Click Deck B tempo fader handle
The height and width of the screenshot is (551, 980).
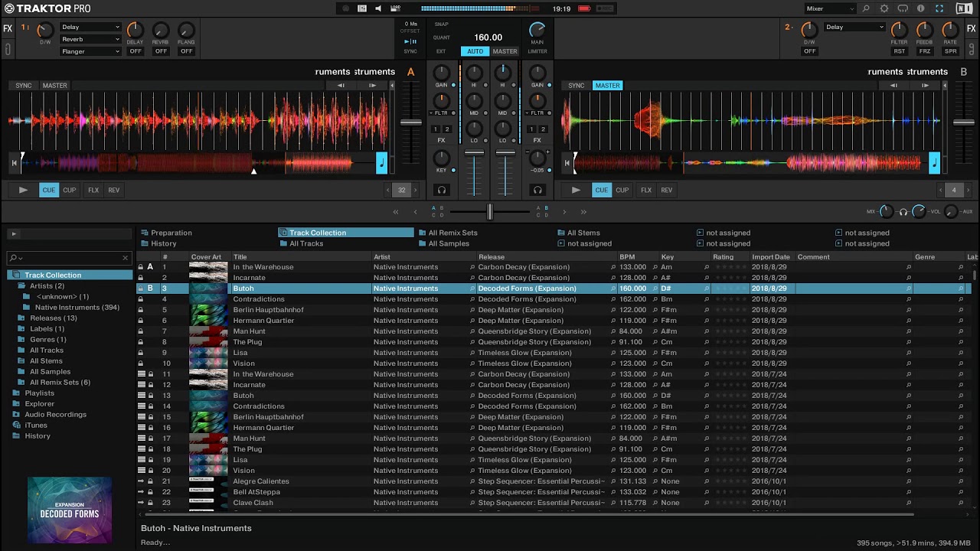[964, 122]
